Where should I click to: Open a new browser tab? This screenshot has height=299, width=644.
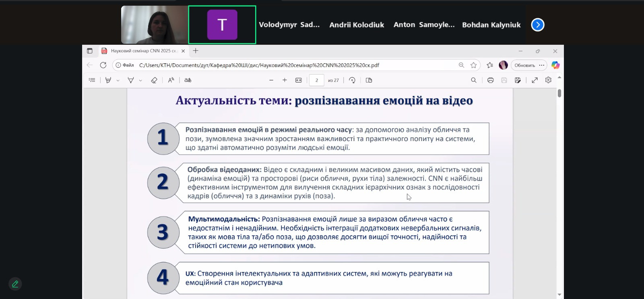[x=196, y=51]
